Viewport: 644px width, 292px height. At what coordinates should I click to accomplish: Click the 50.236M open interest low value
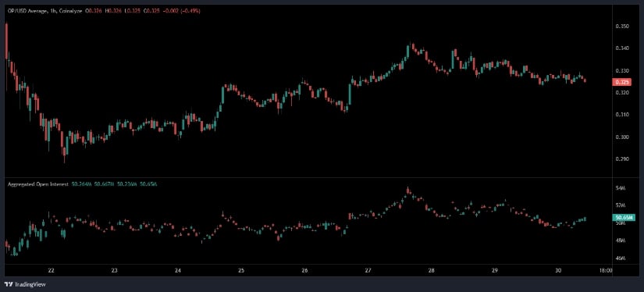[126, 184]
